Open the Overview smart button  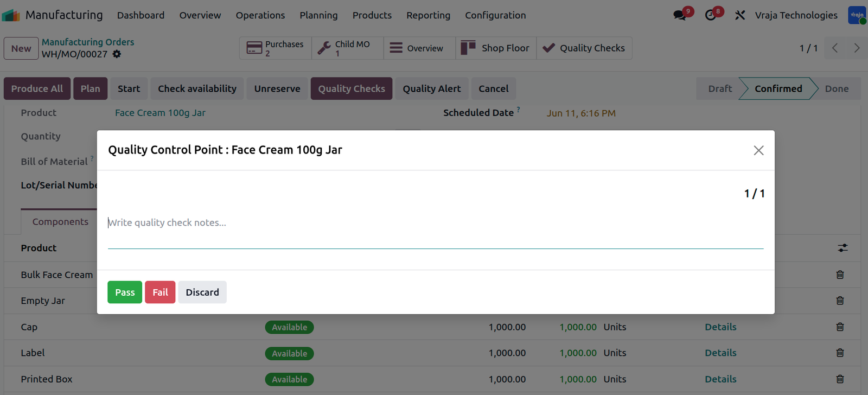pyautogui.click(x=419, y=48)
